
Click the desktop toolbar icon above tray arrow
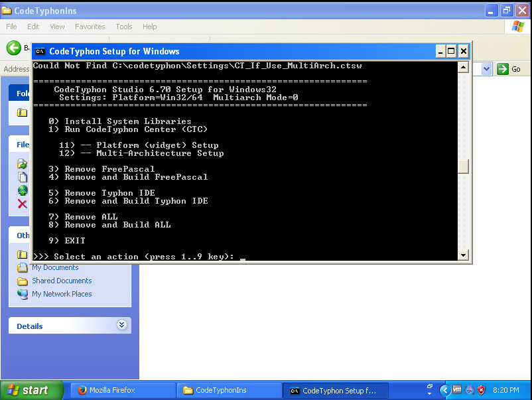(430, 386)
